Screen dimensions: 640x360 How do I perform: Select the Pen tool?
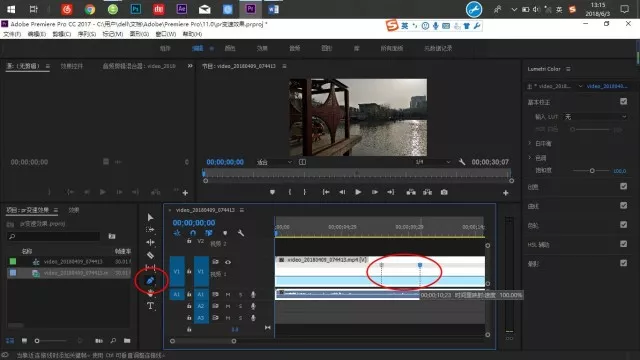(x=150, y=280)
